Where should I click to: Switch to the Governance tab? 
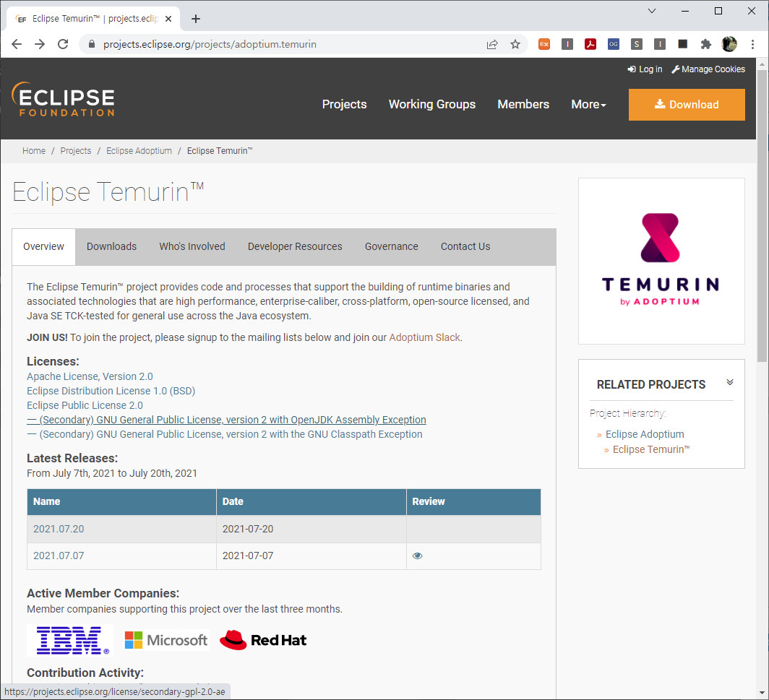click(x=392, y=246)
